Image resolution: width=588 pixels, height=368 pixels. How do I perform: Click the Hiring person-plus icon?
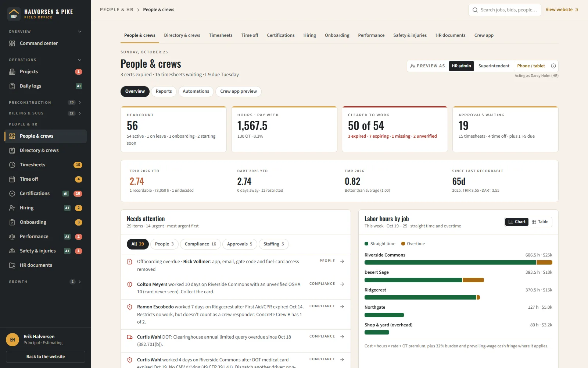12,208
